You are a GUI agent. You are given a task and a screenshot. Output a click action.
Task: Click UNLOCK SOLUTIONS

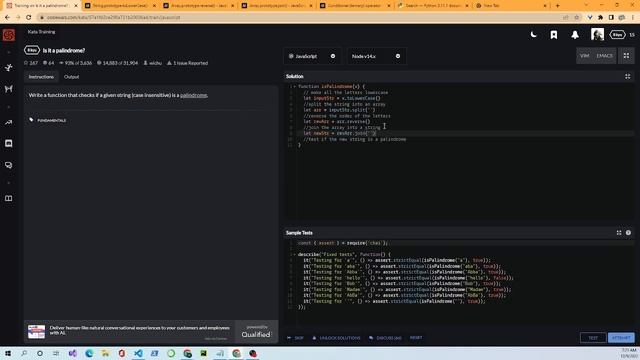click(x=336, y=338)
